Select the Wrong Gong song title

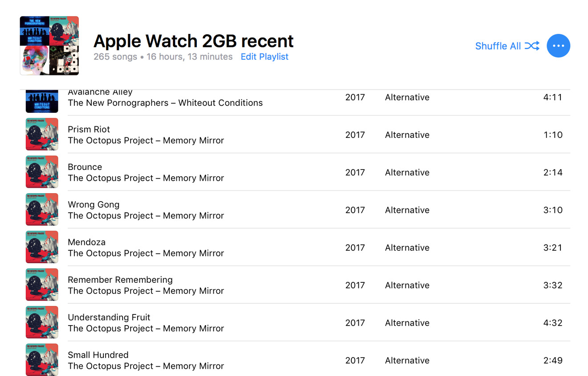pyautogui.click(x=94, y=205)
